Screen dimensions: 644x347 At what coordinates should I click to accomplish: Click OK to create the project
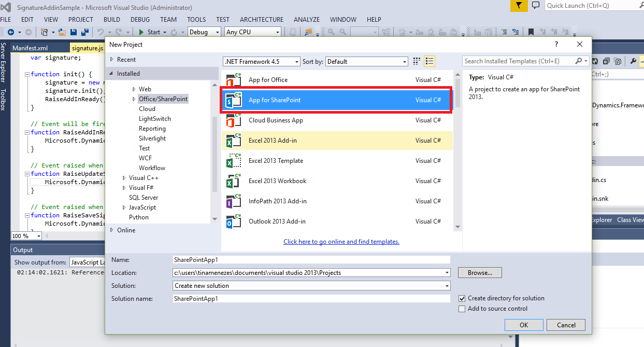[524, 325]
